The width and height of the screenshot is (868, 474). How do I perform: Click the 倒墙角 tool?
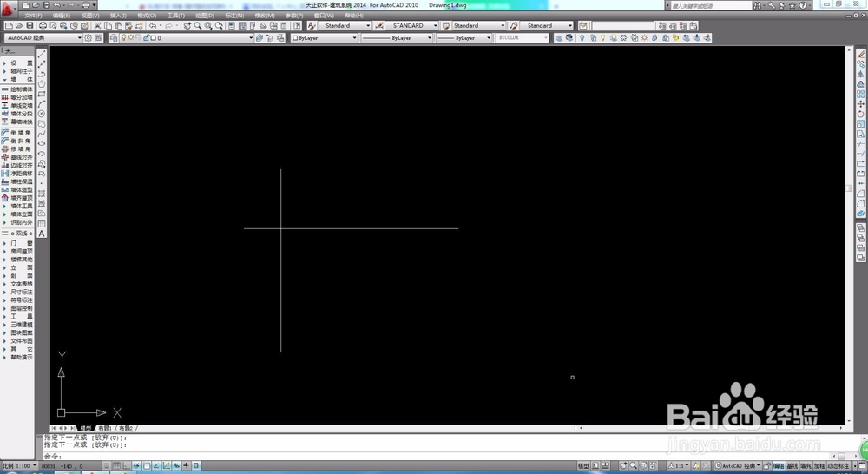(x=17, y=133)
